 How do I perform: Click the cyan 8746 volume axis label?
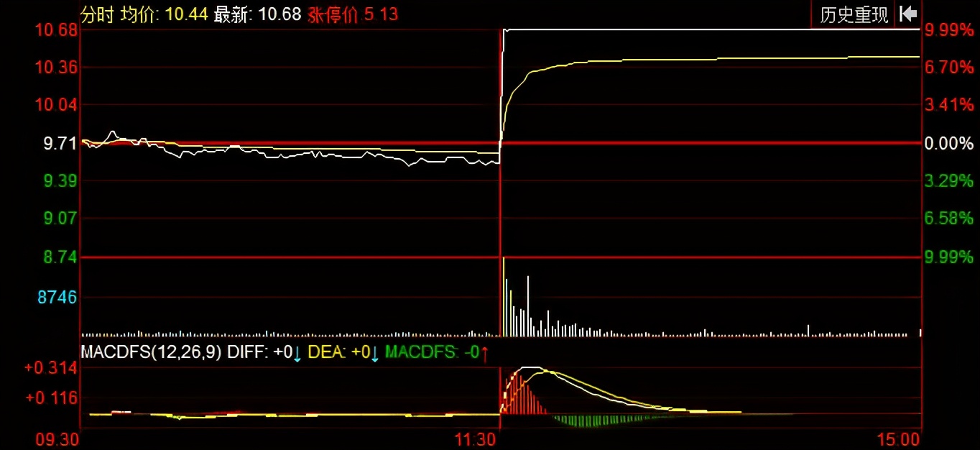(57, 297)
